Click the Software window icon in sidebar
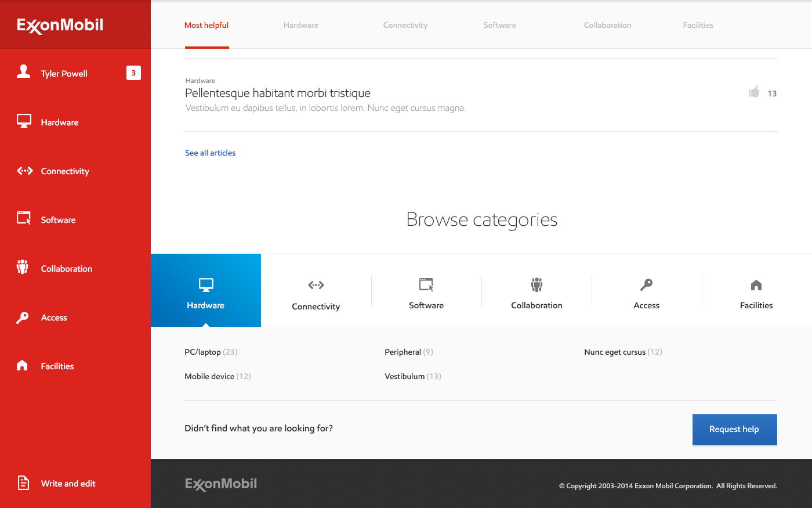The height and width of the screenshot is (508, 812). pos(24,218)
